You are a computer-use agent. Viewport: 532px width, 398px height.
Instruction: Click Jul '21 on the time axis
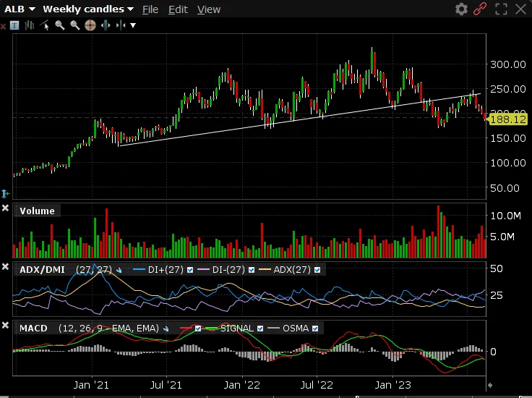pos(166,385)
